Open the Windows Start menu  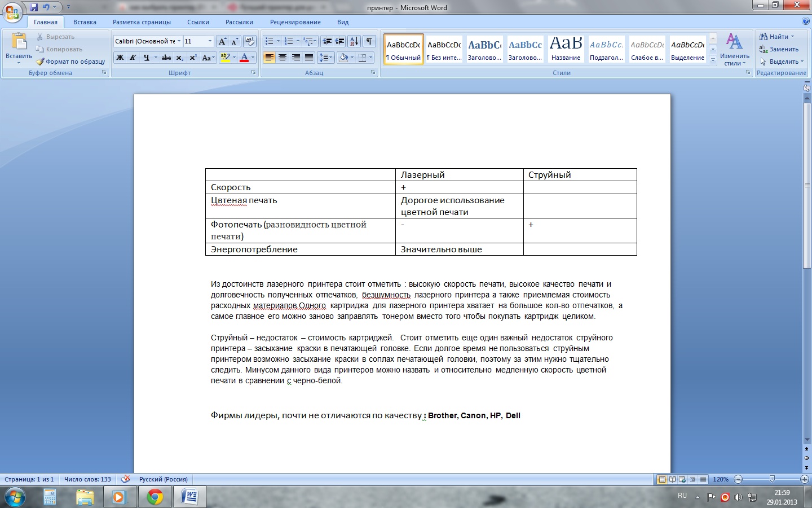click(x=15, y=497)
